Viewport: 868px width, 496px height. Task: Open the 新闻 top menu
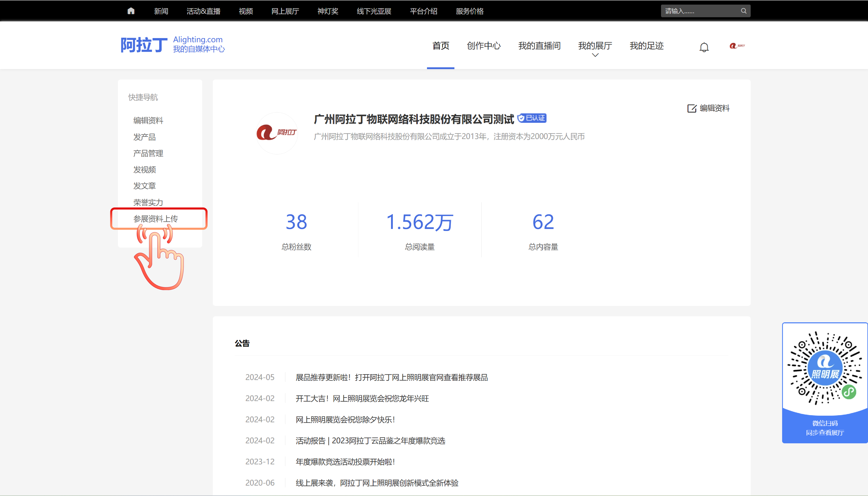pos(161,11)
